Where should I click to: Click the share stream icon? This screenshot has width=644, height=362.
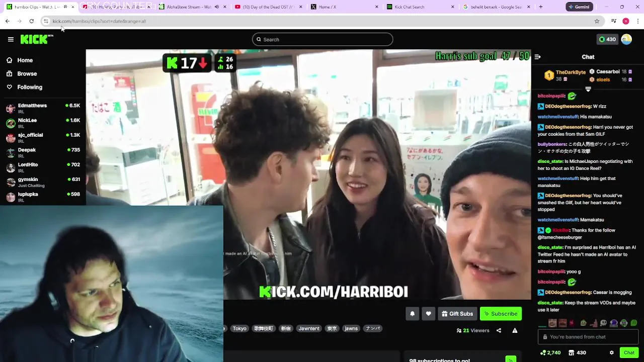click(x=499, y=330)
